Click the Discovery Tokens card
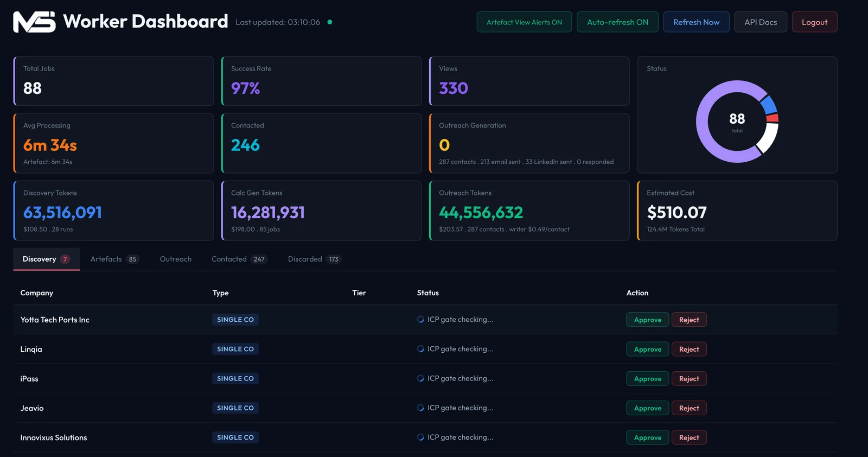 coord(113,211)
